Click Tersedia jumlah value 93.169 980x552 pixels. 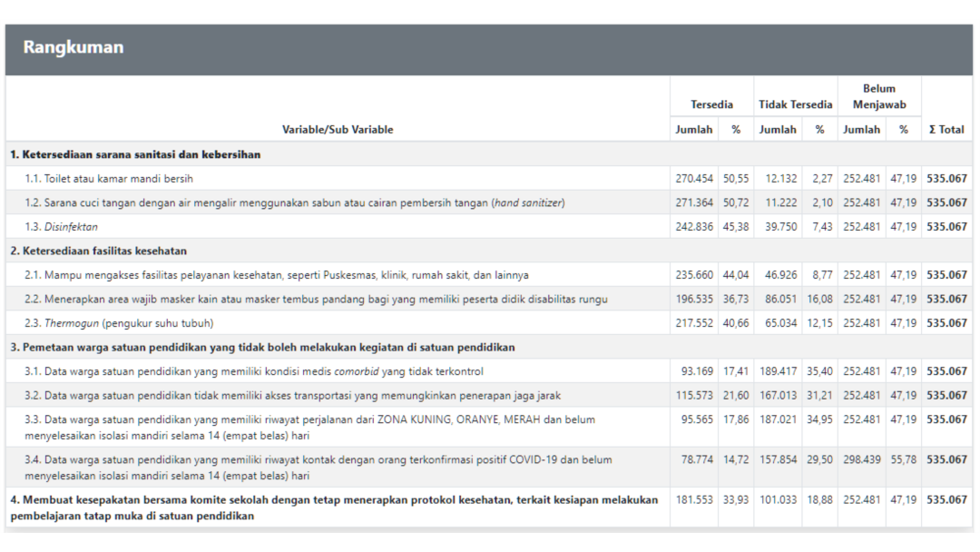tap(697, 371)
